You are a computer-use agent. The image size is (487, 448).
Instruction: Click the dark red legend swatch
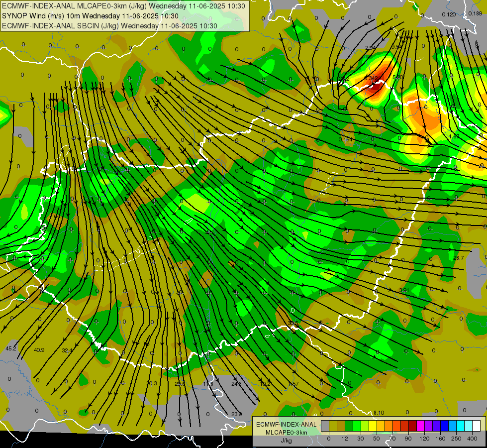pos(413,426)
